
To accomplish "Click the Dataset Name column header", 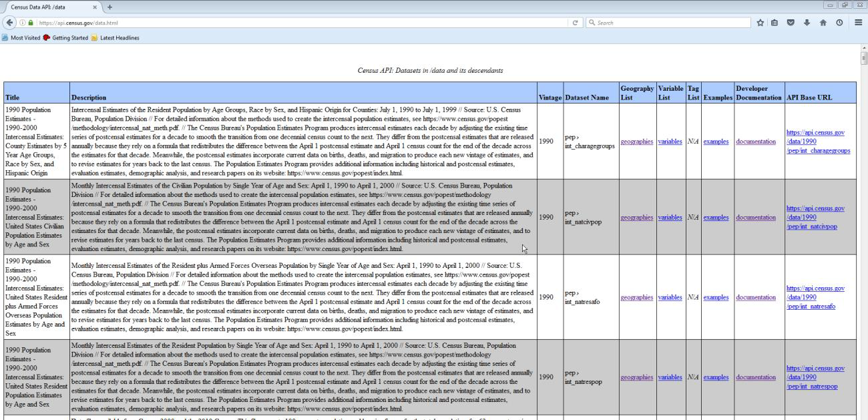I will 591,92.
